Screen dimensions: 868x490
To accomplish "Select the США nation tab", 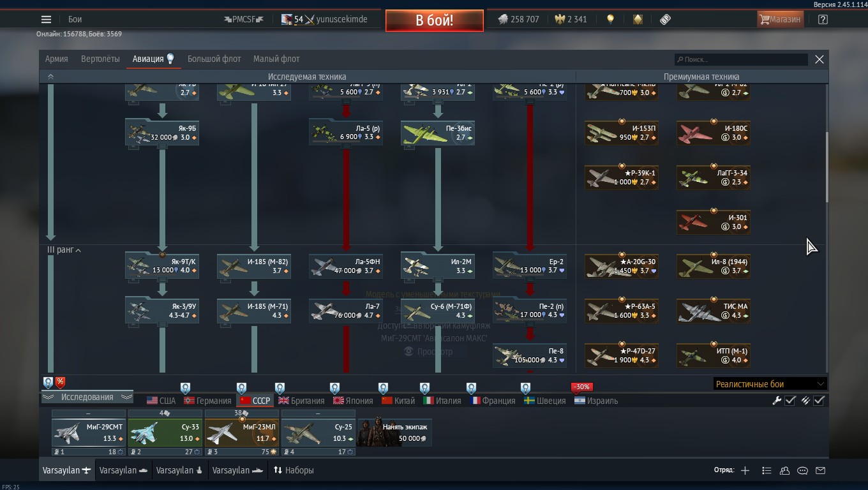I will 161,401.
